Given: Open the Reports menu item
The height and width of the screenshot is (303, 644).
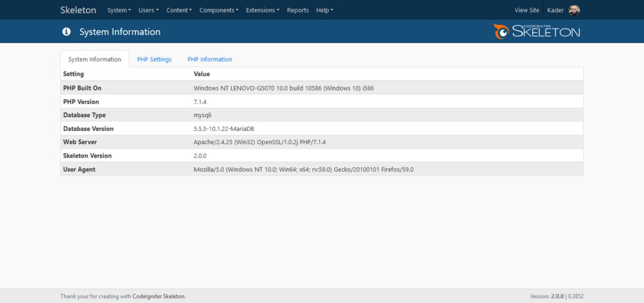Looking at the screenshot, I should (297, 10).
